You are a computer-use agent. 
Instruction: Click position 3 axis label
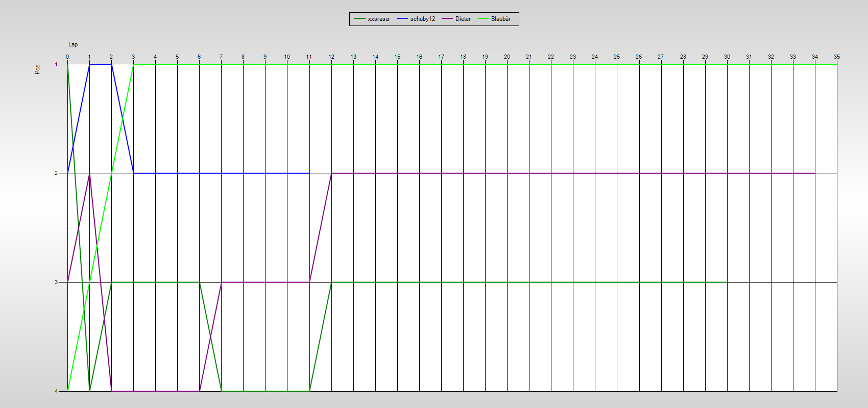(56, 282)
